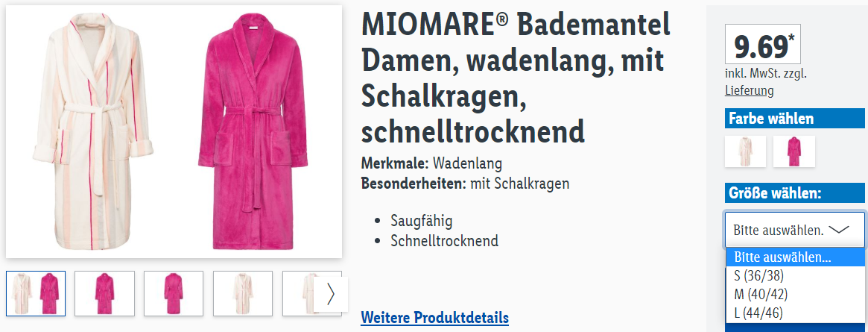Click the blue button below size list
This screenshot has height=332, width=868.
point(794,328)
